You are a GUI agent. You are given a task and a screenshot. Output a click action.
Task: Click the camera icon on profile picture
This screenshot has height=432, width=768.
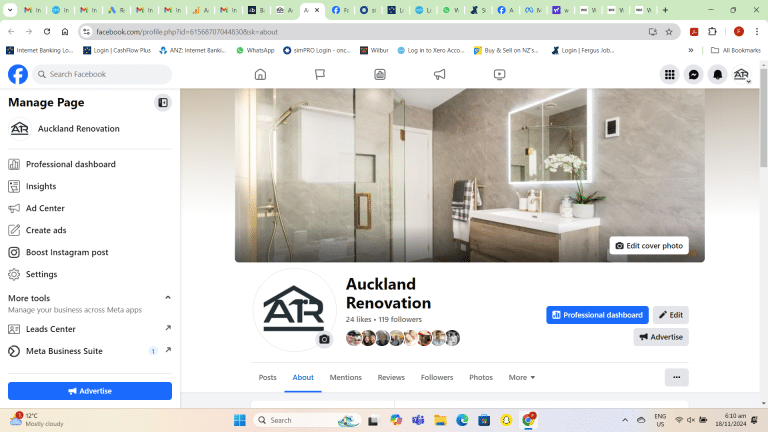click(323, 340)
